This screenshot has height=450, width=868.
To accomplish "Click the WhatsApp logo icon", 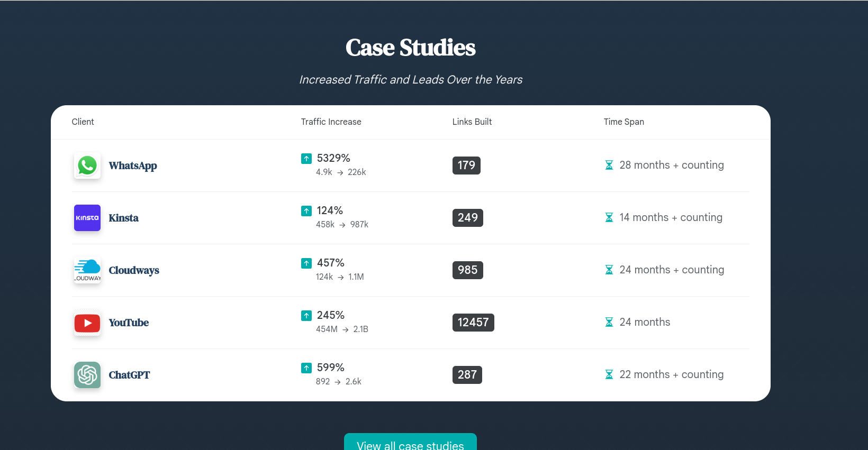I will 87,166.
